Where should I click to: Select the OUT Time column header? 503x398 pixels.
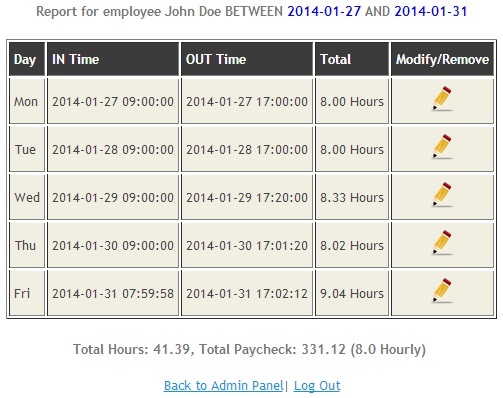click(247, 59)
